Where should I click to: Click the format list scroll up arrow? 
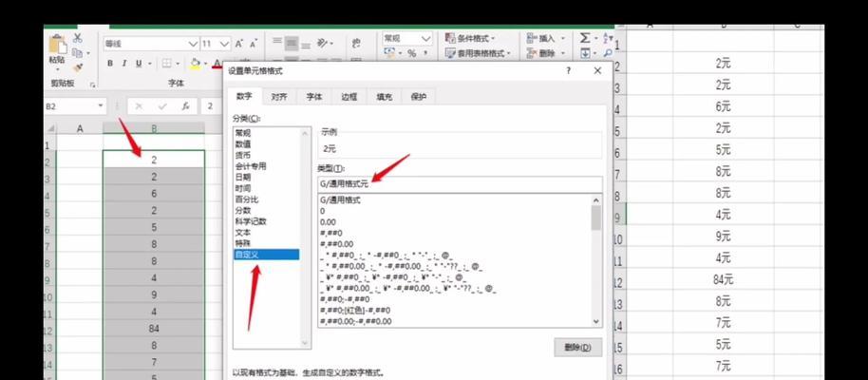coord(596,200)
